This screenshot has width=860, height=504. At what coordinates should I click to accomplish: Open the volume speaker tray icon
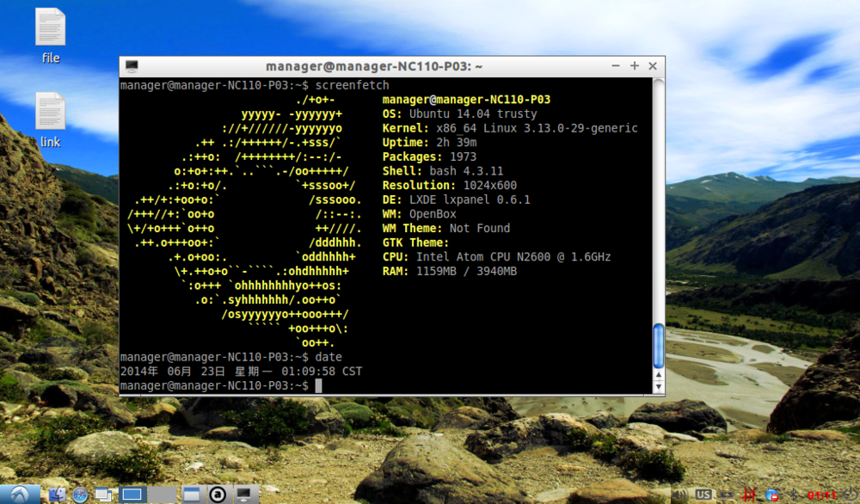coord(680,495)
